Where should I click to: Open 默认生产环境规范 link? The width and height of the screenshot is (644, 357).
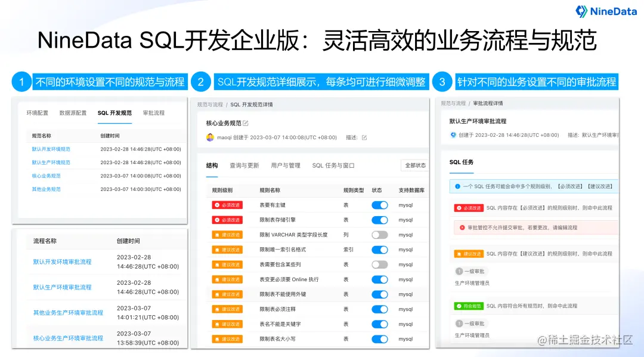51,162
